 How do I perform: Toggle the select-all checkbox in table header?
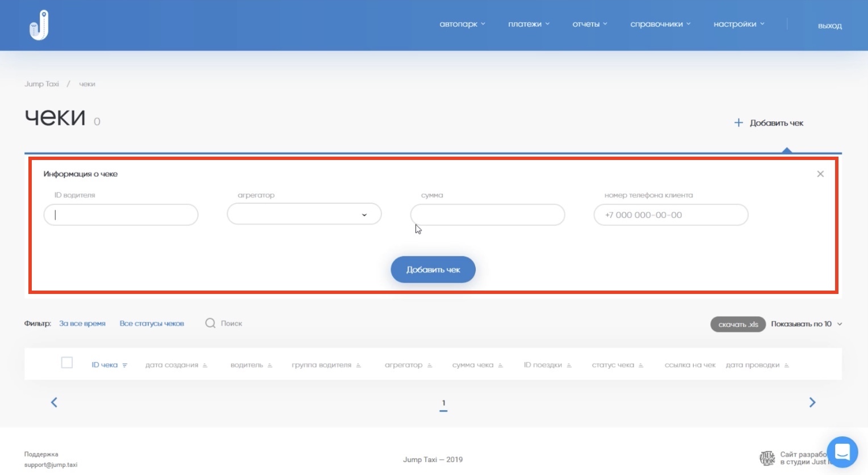tap(67, 363)
